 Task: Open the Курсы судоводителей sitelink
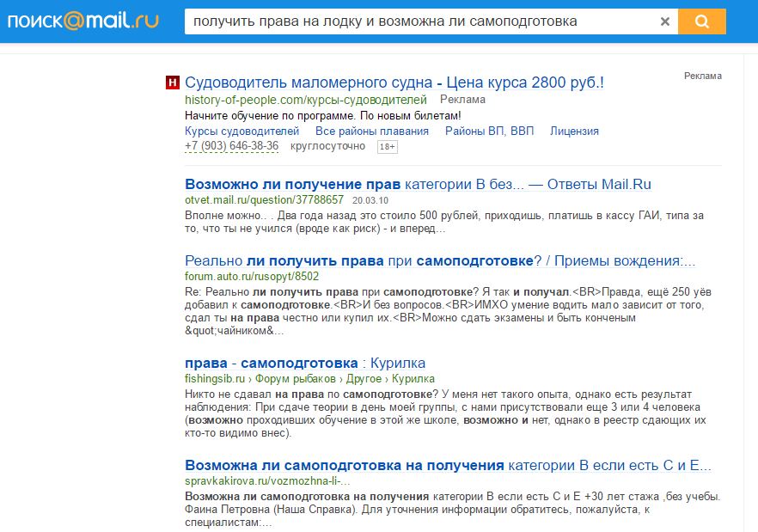241,131
